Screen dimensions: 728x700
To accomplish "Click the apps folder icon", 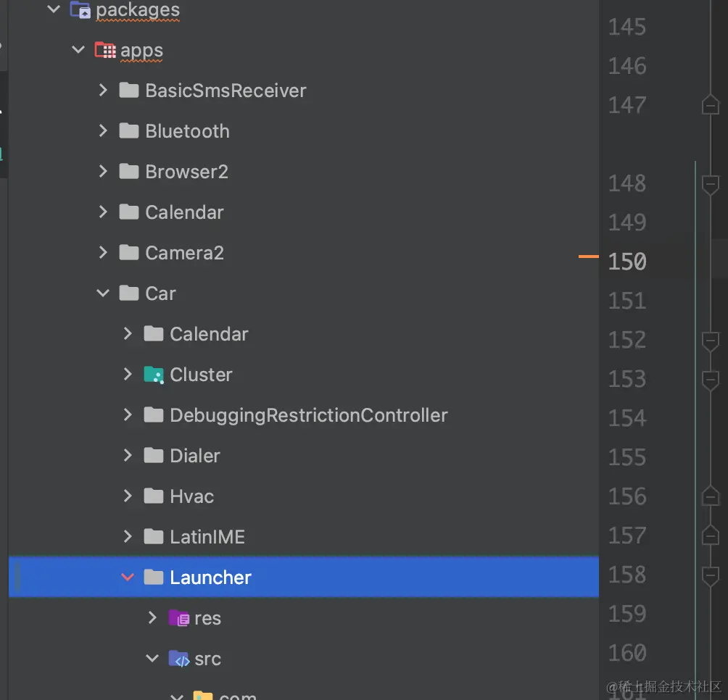I will (x=105, y=51).
